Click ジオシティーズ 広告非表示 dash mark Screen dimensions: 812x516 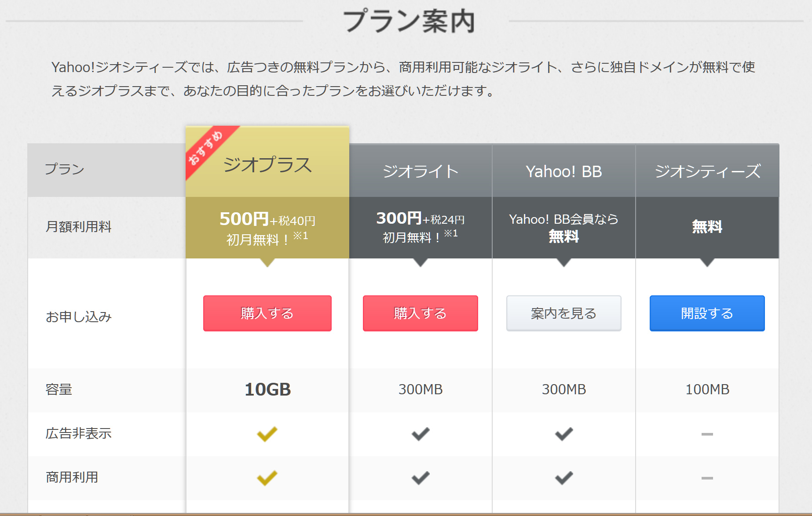click(x=707, y=434)
